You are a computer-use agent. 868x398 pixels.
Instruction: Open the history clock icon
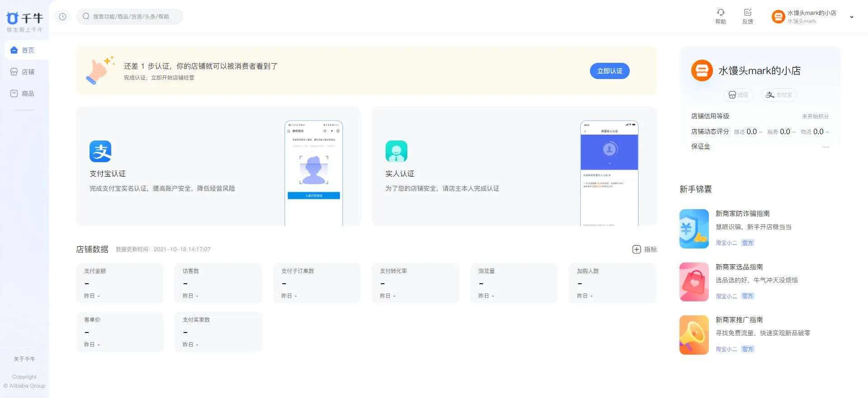(x=62, y=17)
